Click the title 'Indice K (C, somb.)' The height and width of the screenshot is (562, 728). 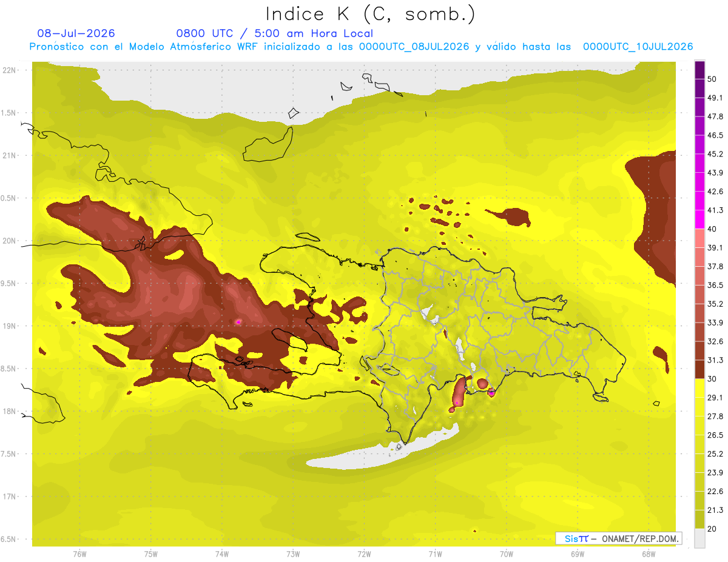point(370,14)
